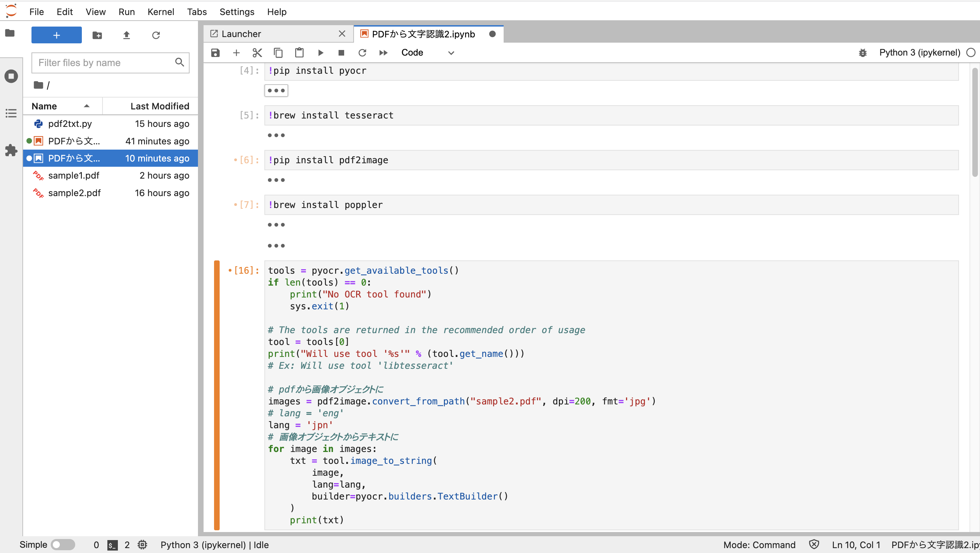The width and height of the screenshot is (980, 553).
Task: Restart the kernel
Action: point(362,53)
